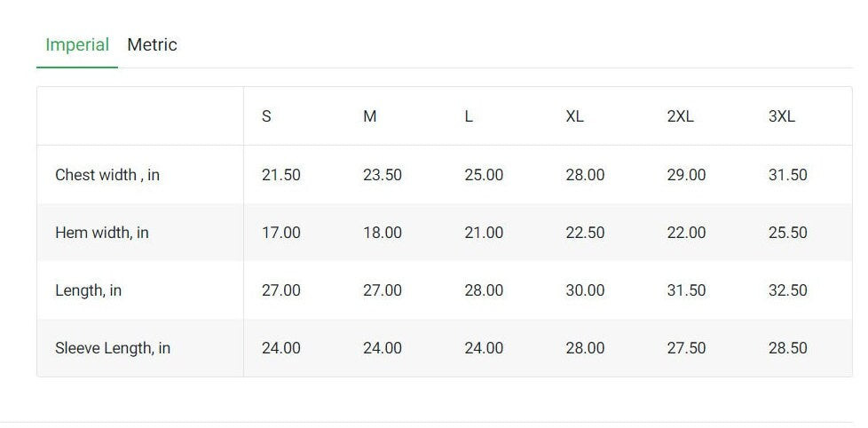Click chest width value 31.50 for 3XL
The width and height of the screenshot is (868, 428).
coord(788,175)
